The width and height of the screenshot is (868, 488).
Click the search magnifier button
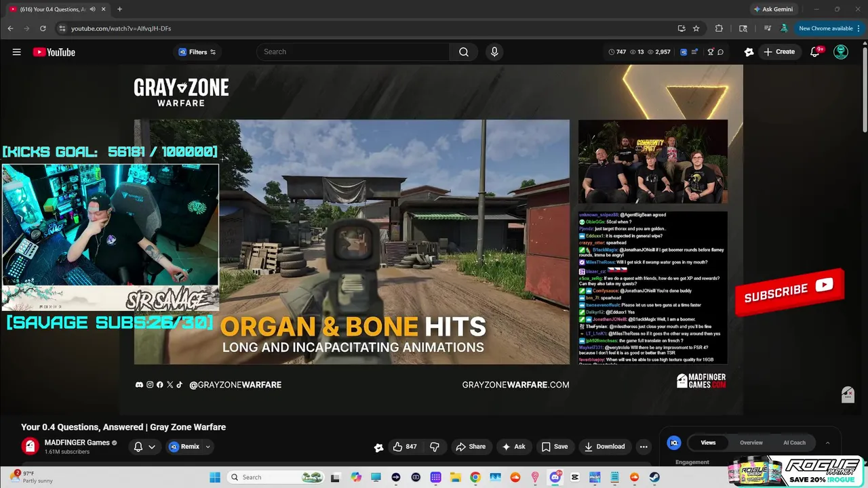464,52
